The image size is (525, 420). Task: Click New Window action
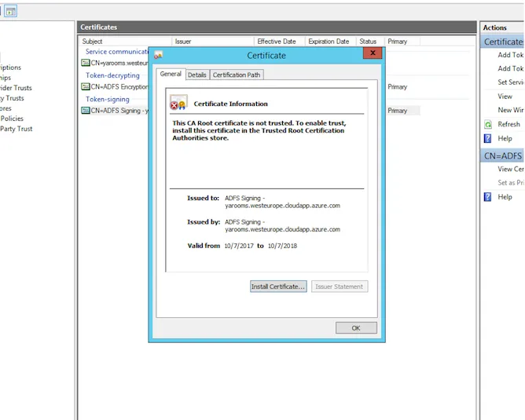point(511,110)
